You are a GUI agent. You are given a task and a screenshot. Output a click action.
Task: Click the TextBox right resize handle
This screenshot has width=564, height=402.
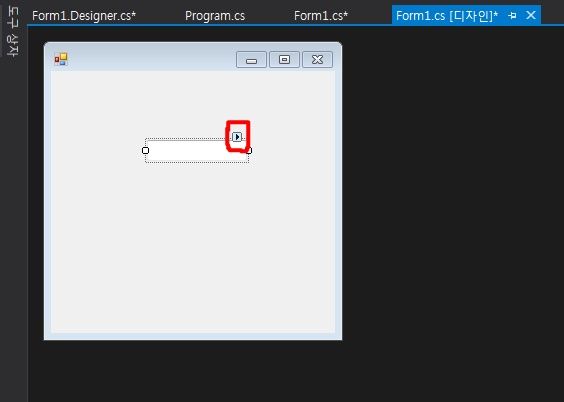(249, 150)
